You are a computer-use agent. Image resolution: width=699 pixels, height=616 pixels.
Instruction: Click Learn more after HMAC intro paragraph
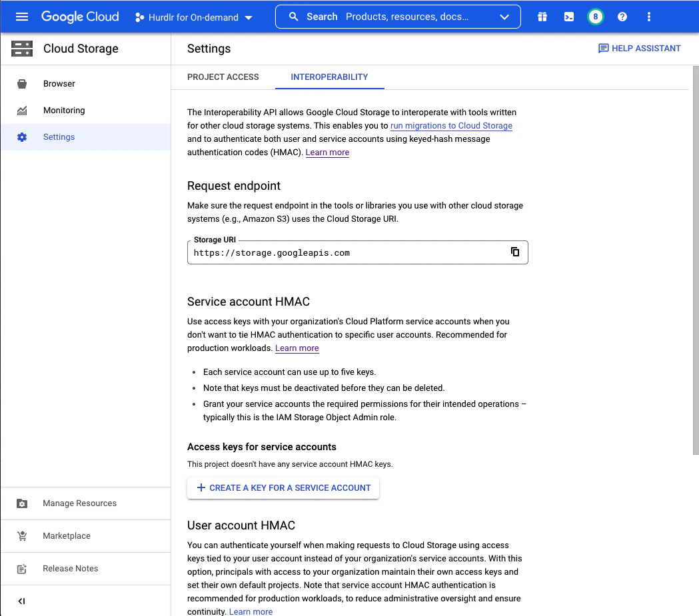(x=327, y=153)
